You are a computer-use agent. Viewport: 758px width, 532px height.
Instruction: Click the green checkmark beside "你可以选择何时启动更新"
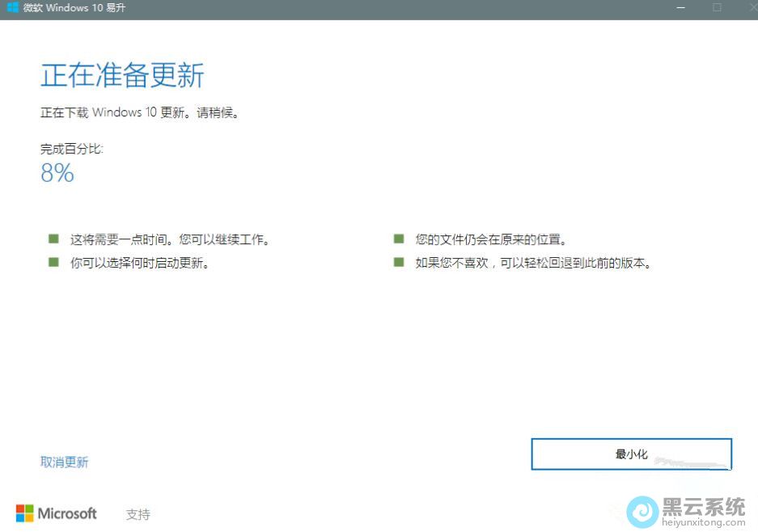[53, 261]
